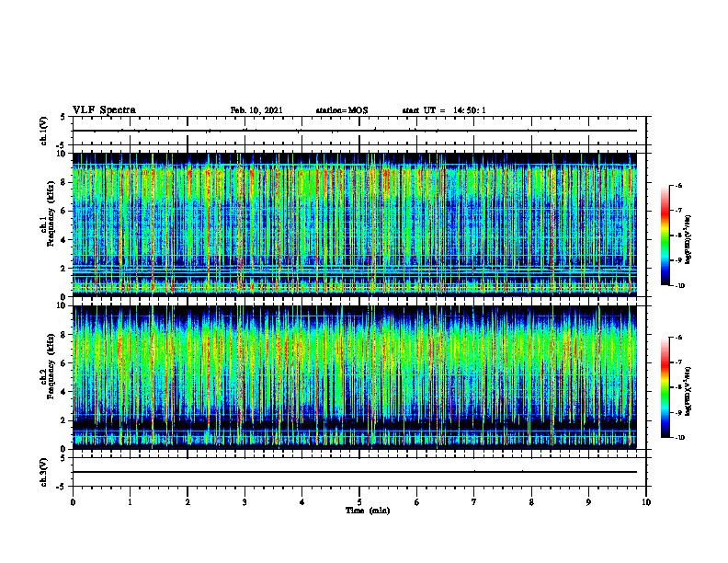
Task: Click time axis tick label "3"
Action: [x=245, y=502]
